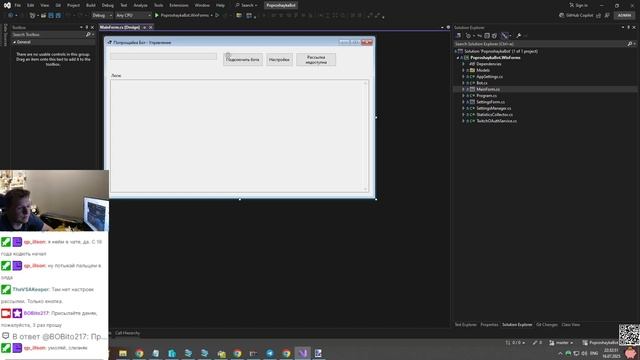This screenshot has height=360, width=640.
Task: Expand the Models folder
Action: click(x=463, y=70)
